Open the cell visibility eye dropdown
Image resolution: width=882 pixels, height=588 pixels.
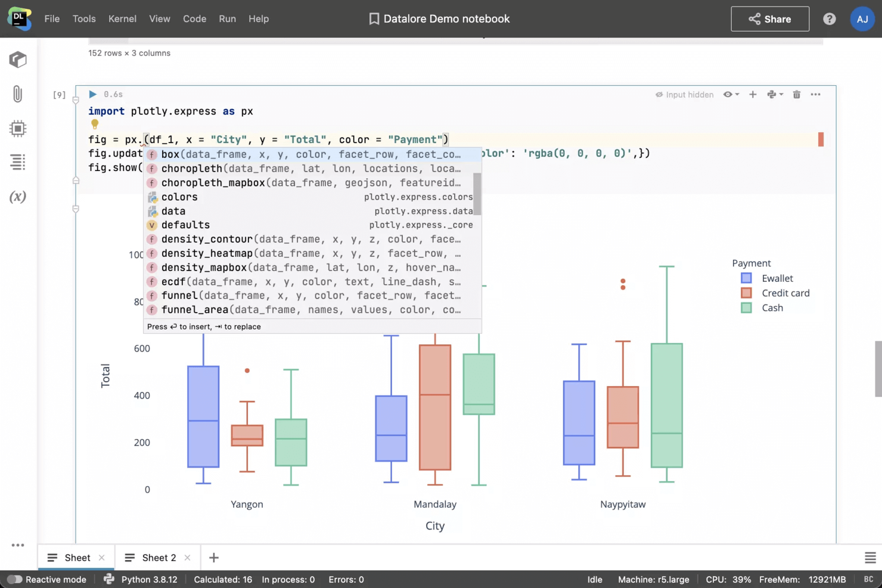pyautogui.click(x=731, y=94)
